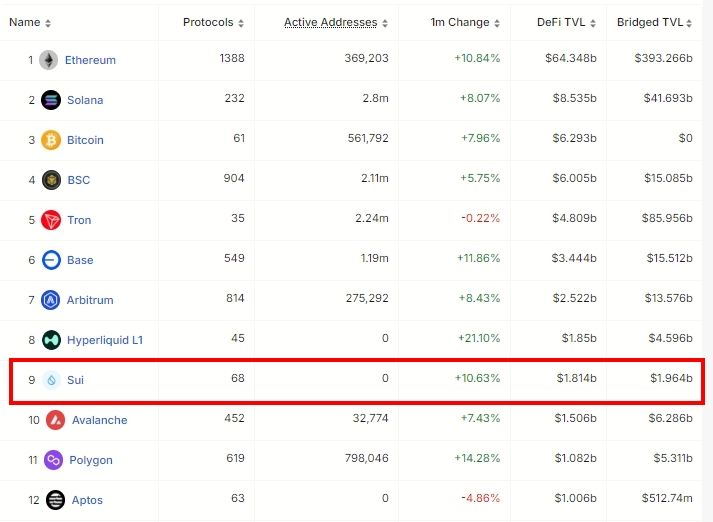Click the Hyperliquid L1 logo icon
The width and height of the screenshot is (713, 522).
pyautogui.click(x=51, y=340)
